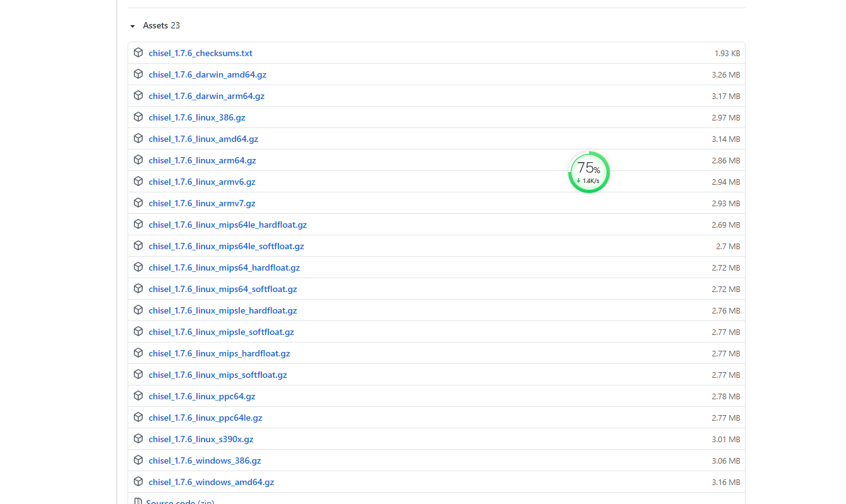The image size is (846, 504).
Task: Download chisel_1.7.6_linux_armv6.gz
Action: 202,182
